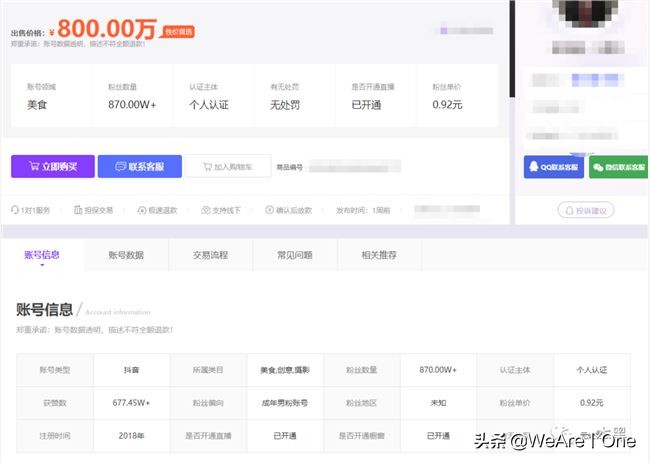Click the 成年男粉账号 table cell
650x463 pixels.
pos(285,402)
